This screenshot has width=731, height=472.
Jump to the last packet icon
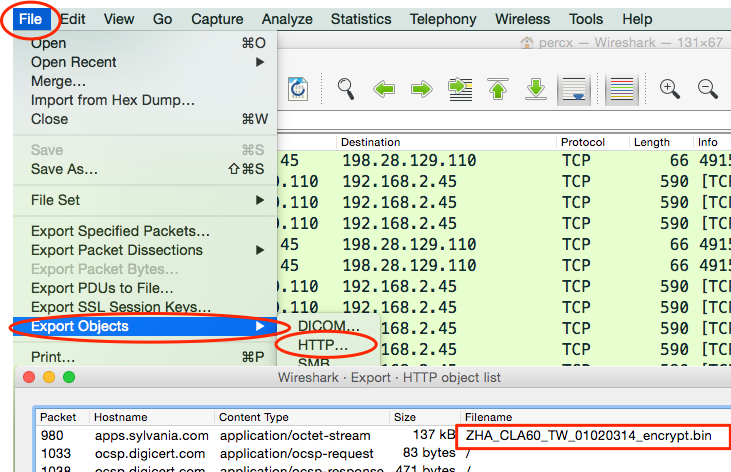coord(536,89)
